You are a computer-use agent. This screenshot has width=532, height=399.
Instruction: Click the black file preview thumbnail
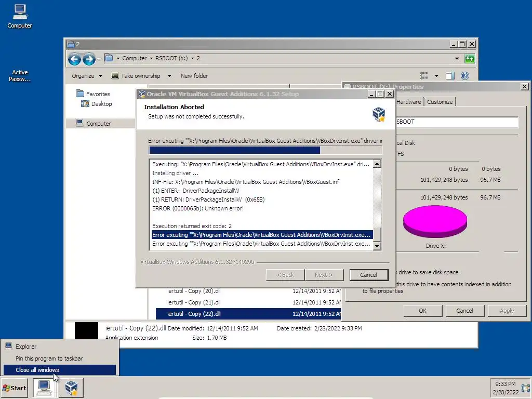coord(86,330)
